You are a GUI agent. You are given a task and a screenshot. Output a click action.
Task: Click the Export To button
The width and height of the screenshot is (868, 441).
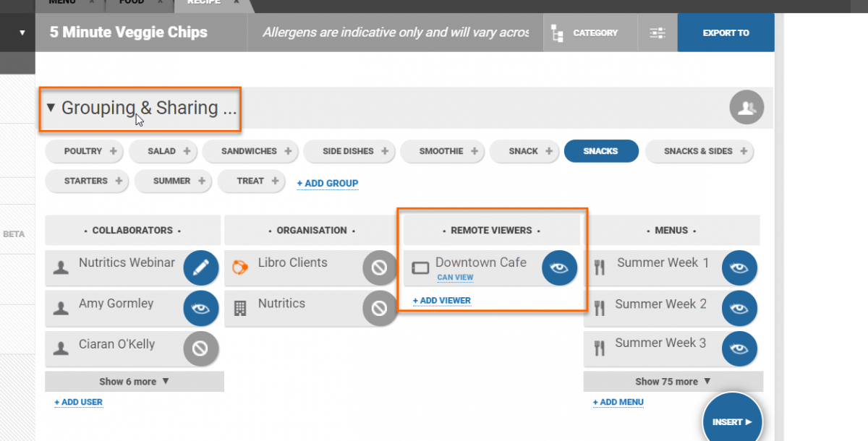[x=726, y=33]
